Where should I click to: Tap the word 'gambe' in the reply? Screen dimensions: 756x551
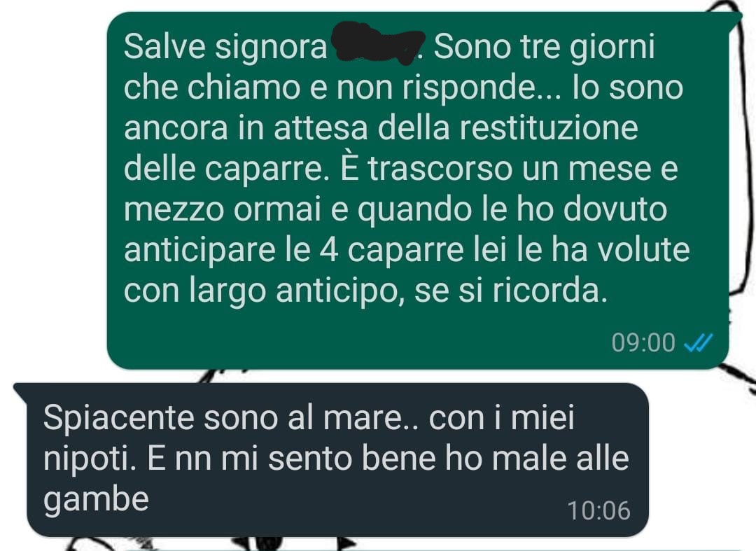pyautogui.click(x=96, y=499)
